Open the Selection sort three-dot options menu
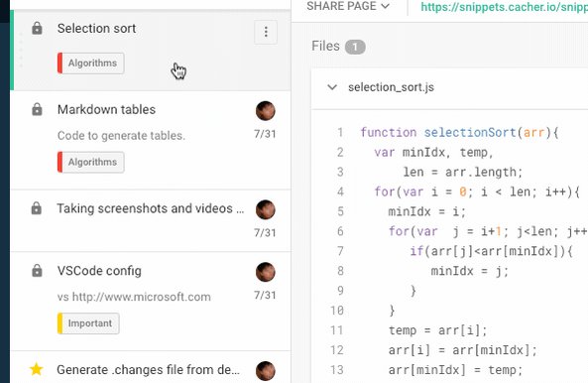Screen dimensions: 588x383 [266, 33]
